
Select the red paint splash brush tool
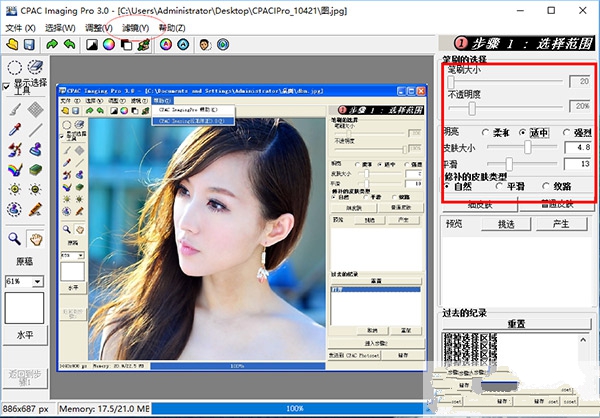(x=15, y=150)
